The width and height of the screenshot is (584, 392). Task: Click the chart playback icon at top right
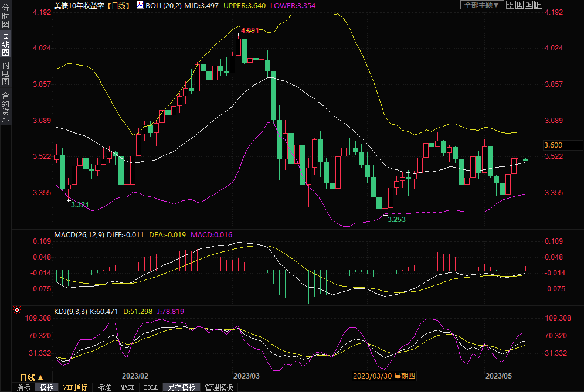pos(528,5)
